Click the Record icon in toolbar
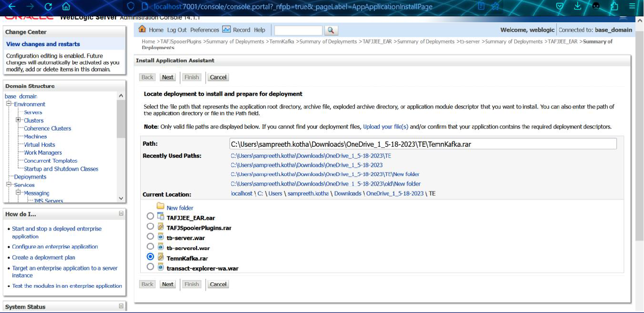The width and height of the screenshot is (644, 313). tap(226, 30)
